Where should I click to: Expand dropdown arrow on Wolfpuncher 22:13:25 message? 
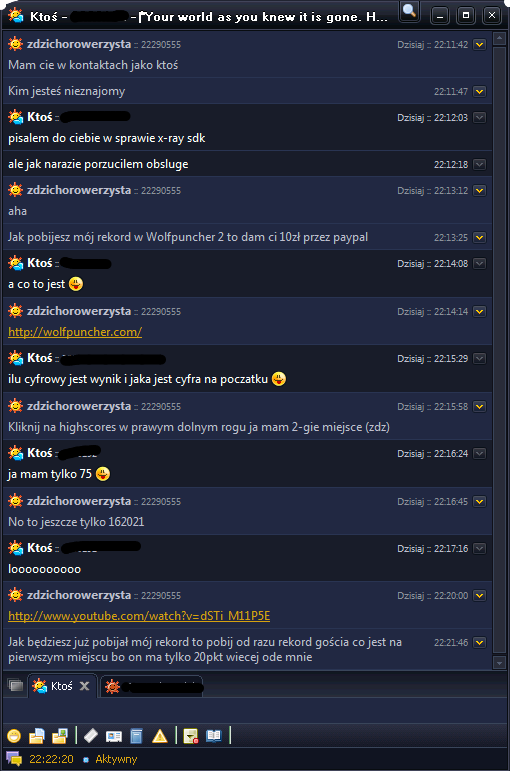point(480,237)
